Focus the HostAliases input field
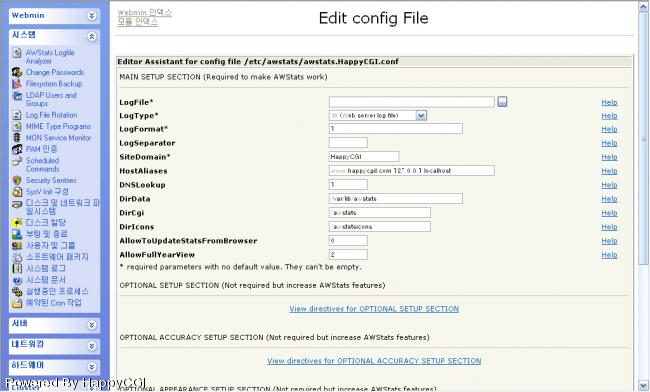Screen dimensions: 650x392 point(412,170)
